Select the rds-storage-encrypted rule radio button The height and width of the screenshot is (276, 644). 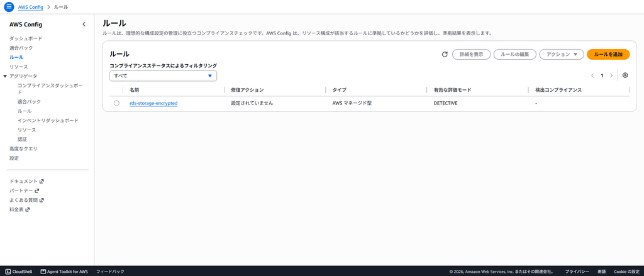point(116,103)
